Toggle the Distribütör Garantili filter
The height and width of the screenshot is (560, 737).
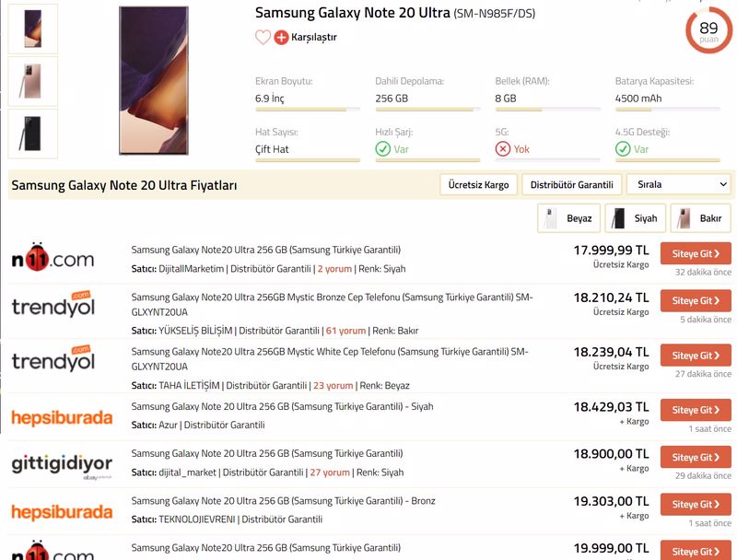(x=571, y=184)
